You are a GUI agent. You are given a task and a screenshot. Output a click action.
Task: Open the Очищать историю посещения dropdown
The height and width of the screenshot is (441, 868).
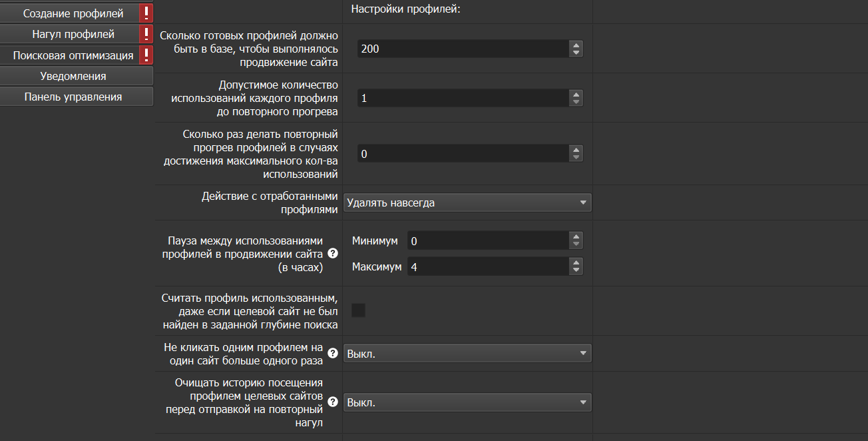click(x=467, y=402)
